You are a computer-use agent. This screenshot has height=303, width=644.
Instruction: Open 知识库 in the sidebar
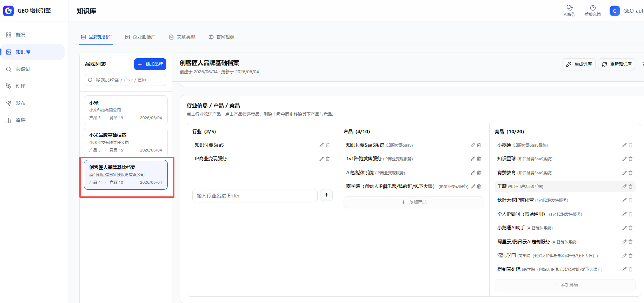pyautogui.click(x=33, y=52)
